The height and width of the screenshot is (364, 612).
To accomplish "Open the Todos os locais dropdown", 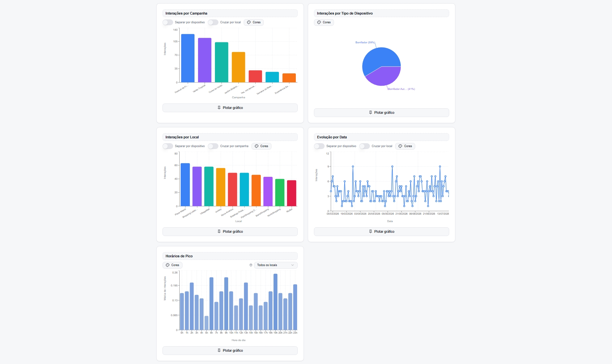I will click(x=276, y=265).
